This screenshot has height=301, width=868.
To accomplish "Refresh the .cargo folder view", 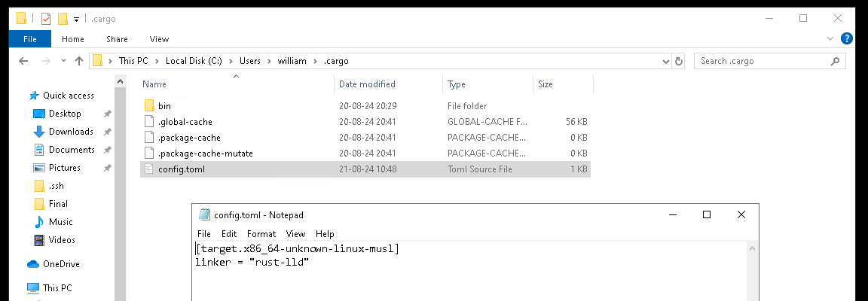I will point(679,61).
